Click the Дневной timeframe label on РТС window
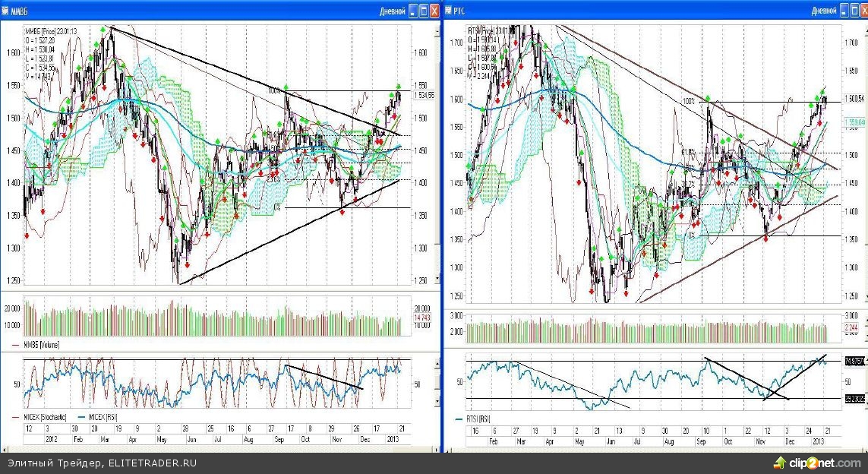The width and height of the screenshot is (868, 474). pyautogui.click(x=824, y=11)
